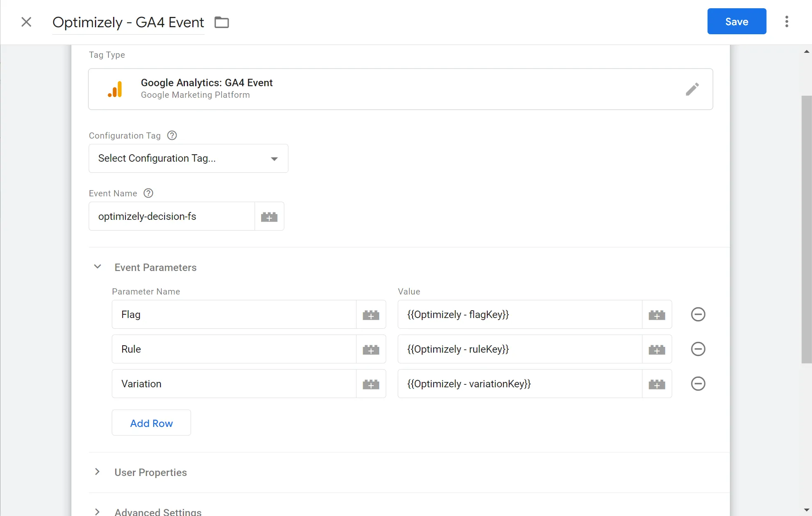This screenshot has height=516, width=812.
Task: Click the {{Optimizely - ruleKey}} value field
Action: (520, 349)
